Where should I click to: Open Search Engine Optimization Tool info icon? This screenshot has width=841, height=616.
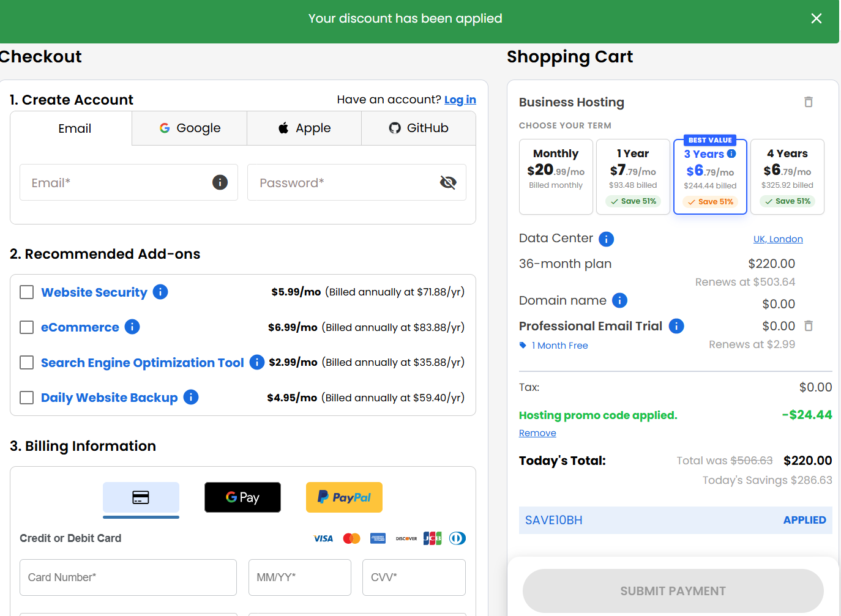(257, 362)
